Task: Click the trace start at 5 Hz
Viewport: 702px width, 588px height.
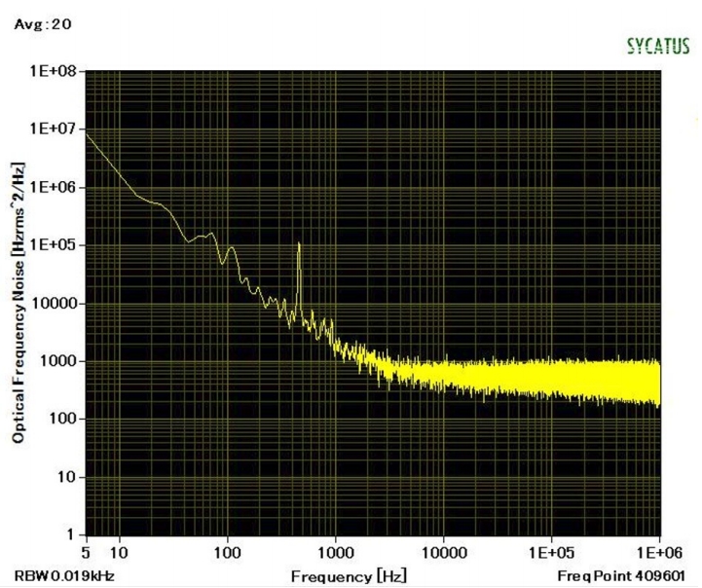Action: click(88, 133)
